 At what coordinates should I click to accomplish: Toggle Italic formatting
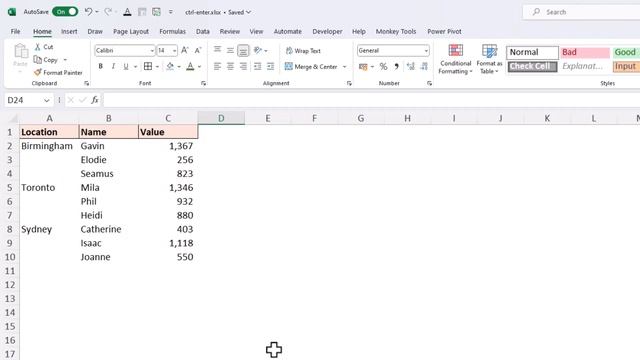(x=113, y=66)
